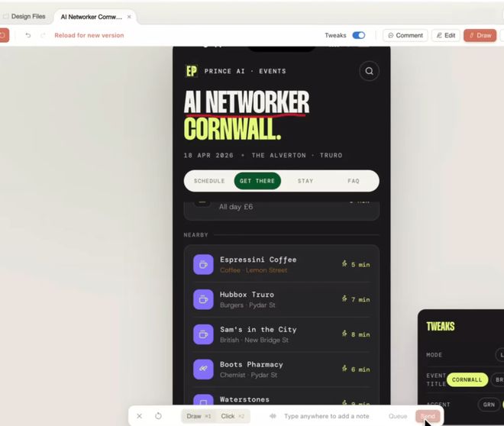Screen dimensions: 504x426
Task: Click the voice waveform icon beside the note field
Action: [x=273, y=416]
